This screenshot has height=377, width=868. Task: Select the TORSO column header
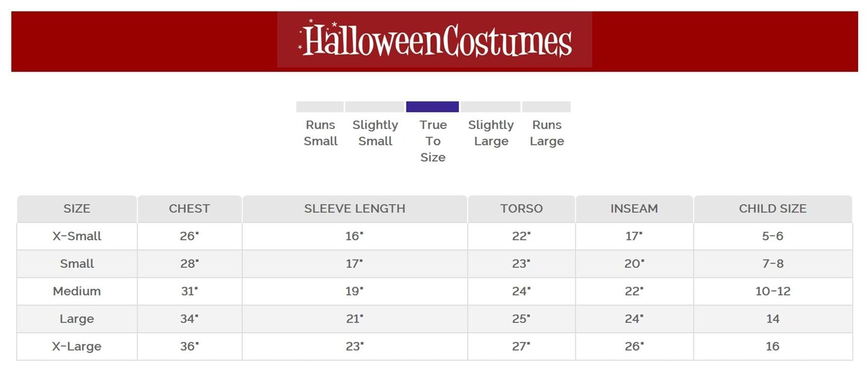[521, 209]
